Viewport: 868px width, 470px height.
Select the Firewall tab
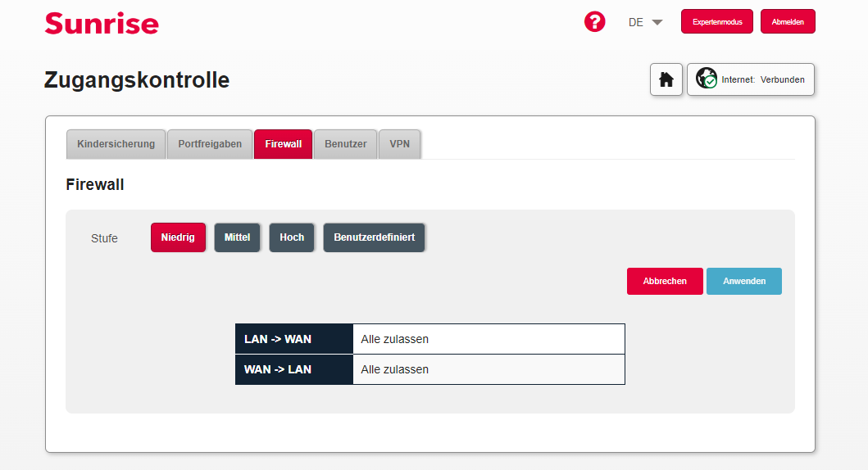coord(283,144)
